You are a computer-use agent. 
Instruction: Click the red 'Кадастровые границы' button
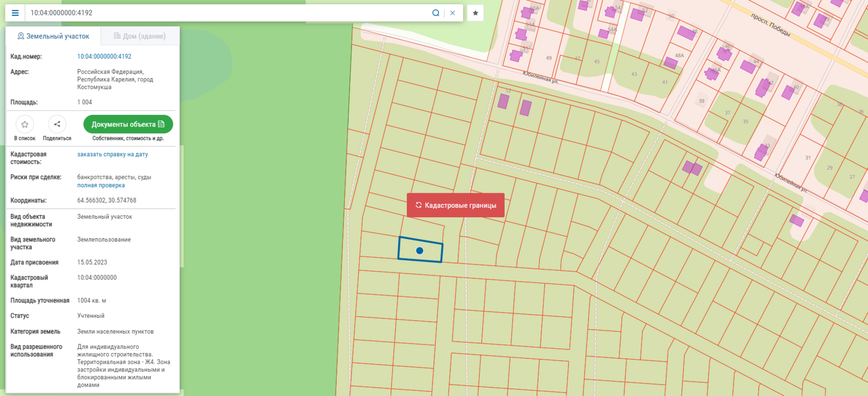pyautogui.click(x=455, y=205)
